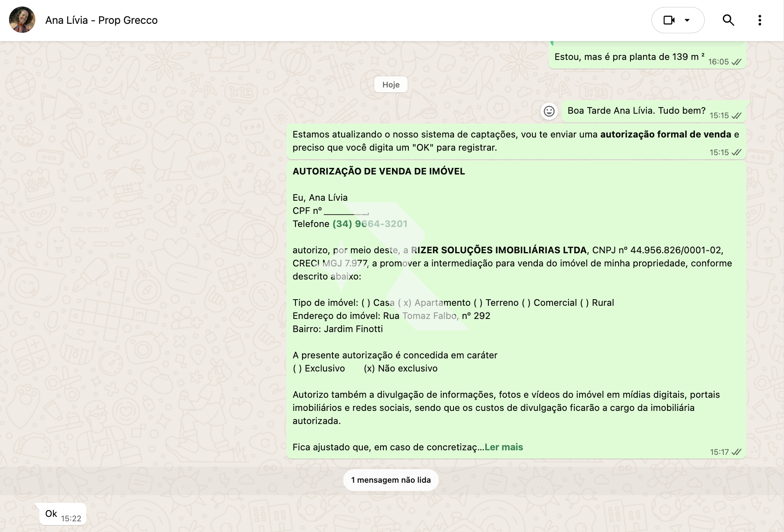Expand the authorization message with "Ler mais"
The image size is (784, 532).
click(x=504, y=447)
